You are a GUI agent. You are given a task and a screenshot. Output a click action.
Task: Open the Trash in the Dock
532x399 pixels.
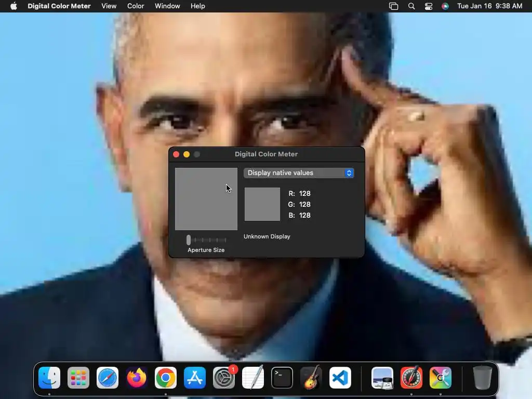pos(483,378)
